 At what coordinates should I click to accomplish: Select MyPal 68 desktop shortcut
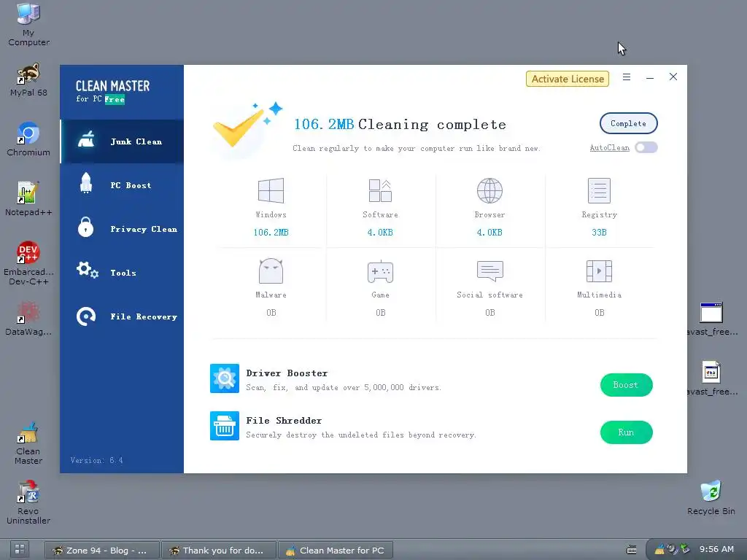tap(28, 80)
